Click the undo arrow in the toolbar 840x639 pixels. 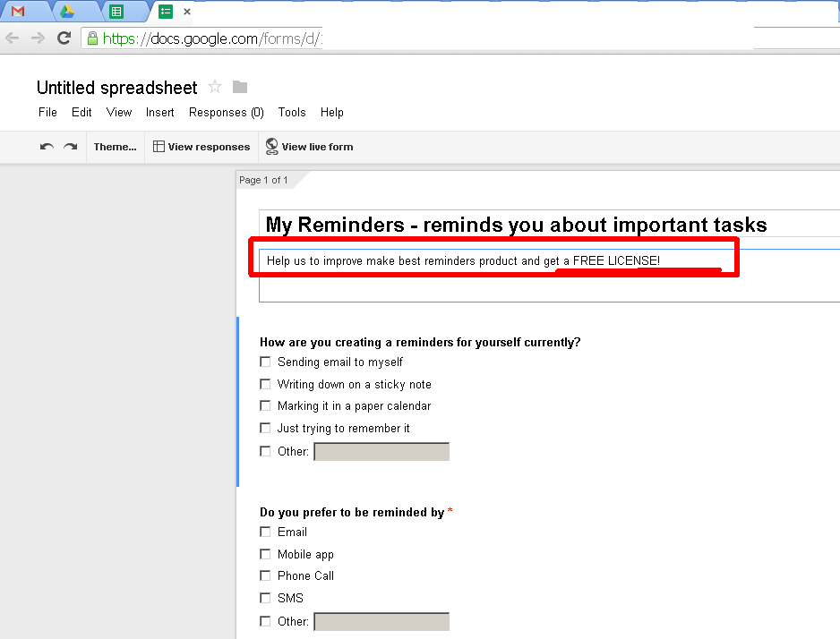(x=47, y=147)
